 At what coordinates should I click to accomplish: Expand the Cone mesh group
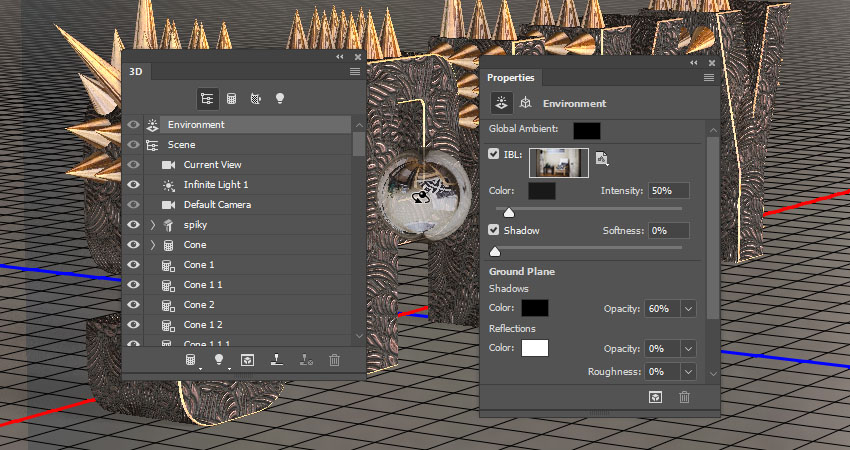(152, 245)
